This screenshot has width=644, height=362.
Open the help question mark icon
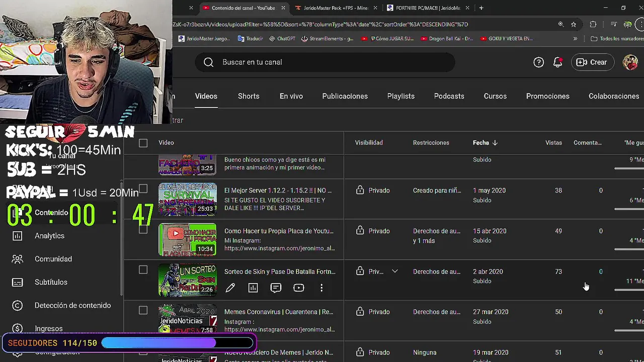pyautogui.click(x=538, y=62)
